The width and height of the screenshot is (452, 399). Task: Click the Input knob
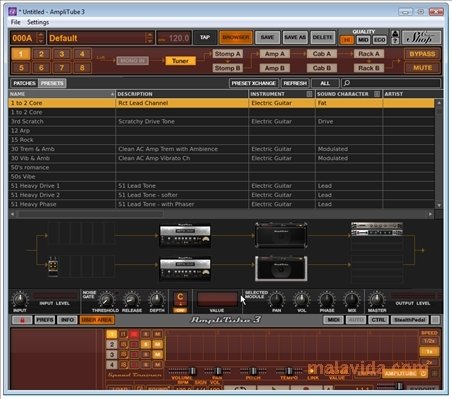[20, 299]
